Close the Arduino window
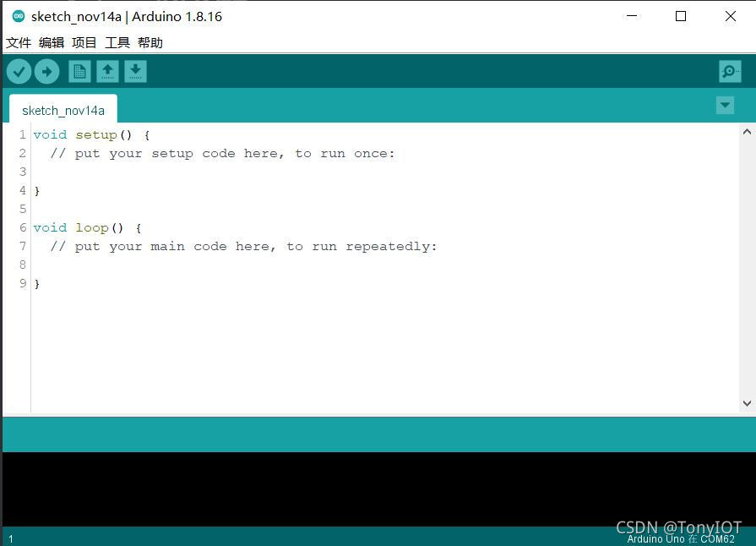756x546 pixels. [x=731, y=16]
